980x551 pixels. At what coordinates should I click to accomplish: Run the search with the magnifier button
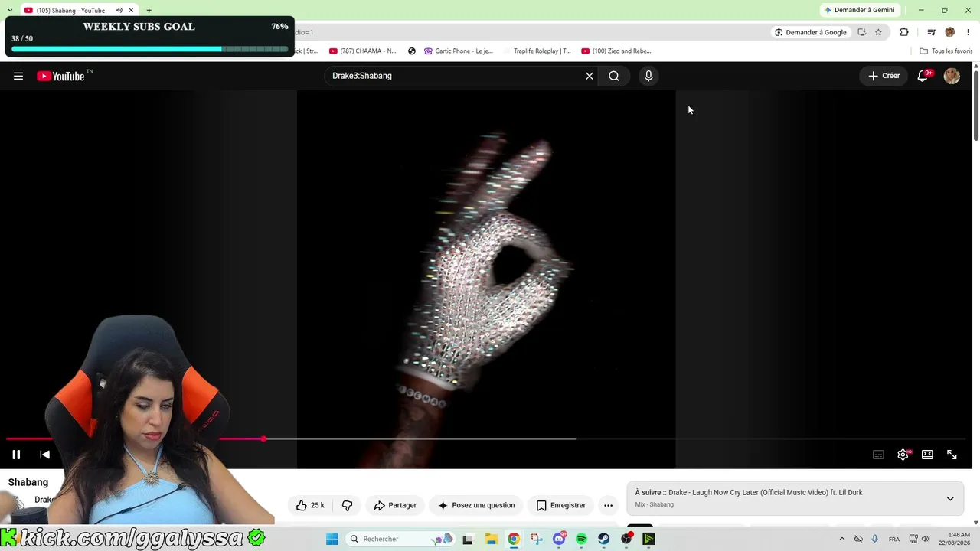[x=614, y=76]
